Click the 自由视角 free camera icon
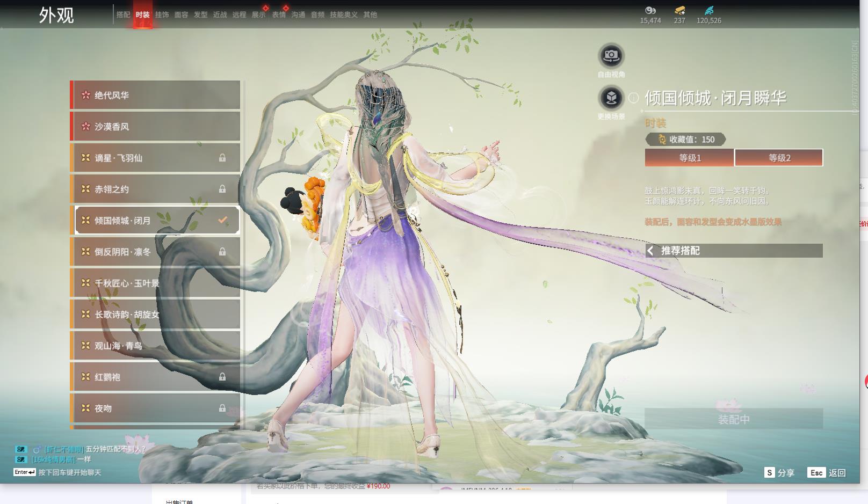Screen dimensions: 868x504 (x=611, y=55)
